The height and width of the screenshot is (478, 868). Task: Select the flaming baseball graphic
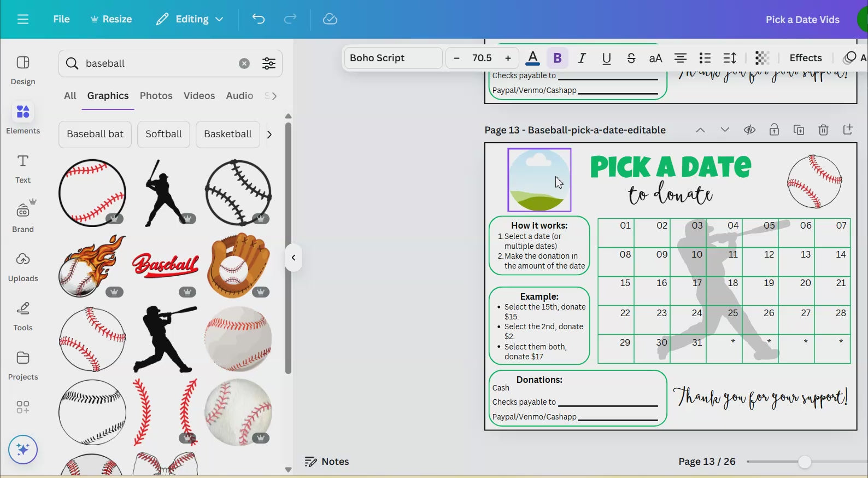(x=92, y=266)
